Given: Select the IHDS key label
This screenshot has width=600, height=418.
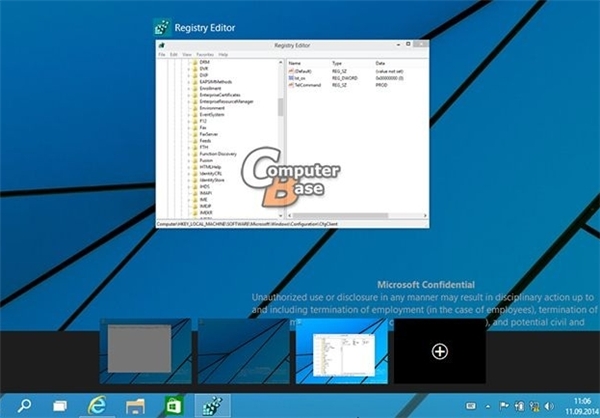Looking at the screenshot, I should 204,186.
